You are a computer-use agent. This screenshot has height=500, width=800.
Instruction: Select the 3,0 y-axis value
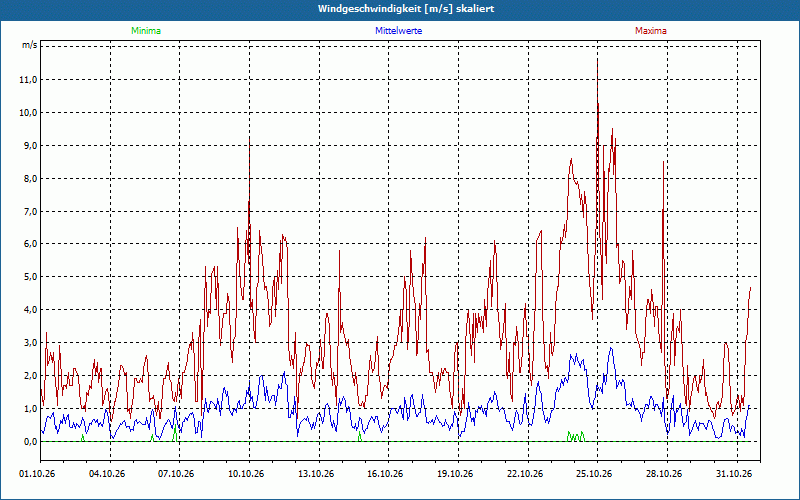coord(30,343)
